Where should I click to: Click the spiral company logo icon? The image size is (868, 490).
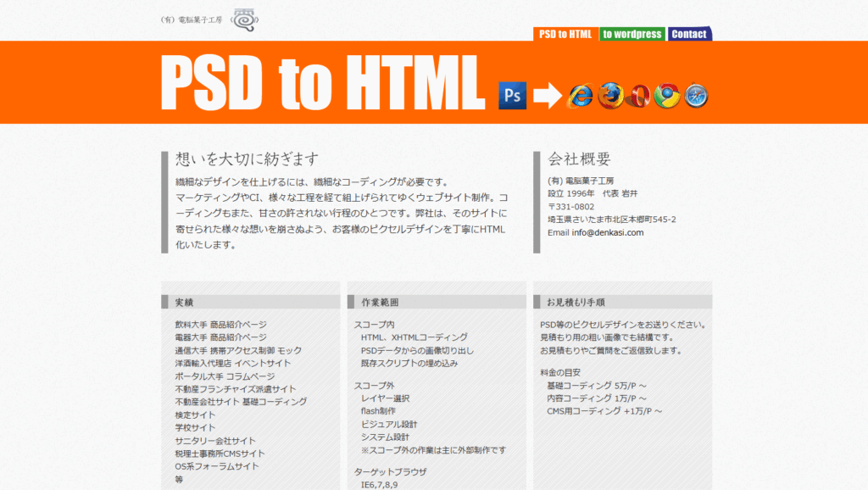[x=244, y=20]
